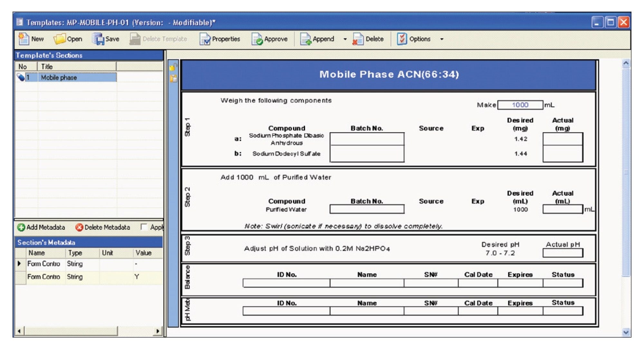Click the Append section icon
The image size is (644, 353).
306,39
